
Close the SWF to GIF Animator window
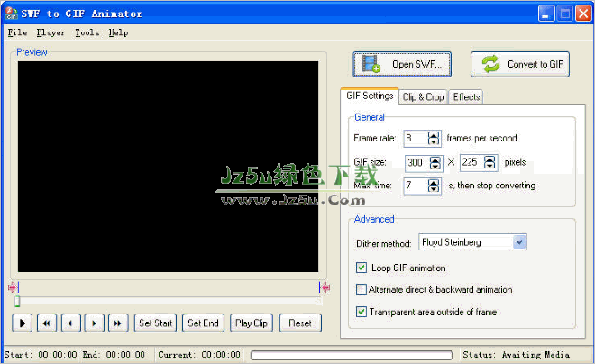pos(583,14)
